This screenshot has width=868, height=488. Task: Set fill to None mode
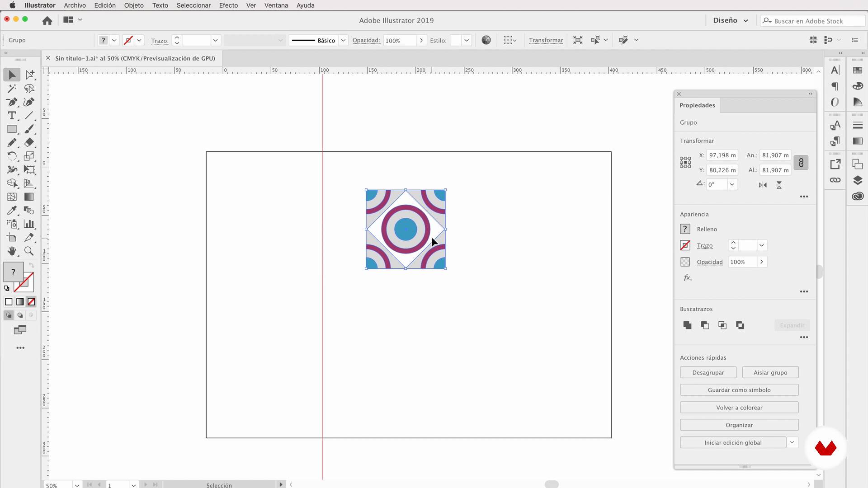click(31, 302)
